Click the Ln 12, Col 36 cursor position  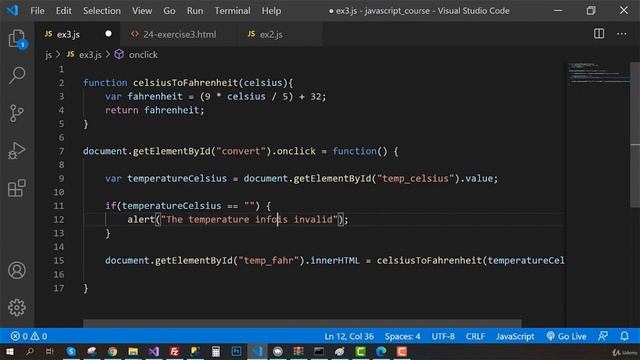pyautogui.click(x=349, y=336)
